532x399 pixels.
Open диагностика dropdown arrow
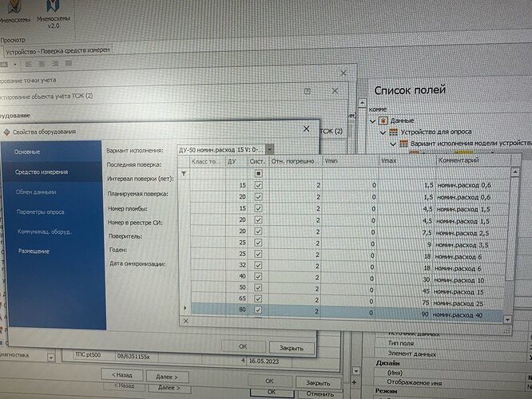tap(51, 358)
